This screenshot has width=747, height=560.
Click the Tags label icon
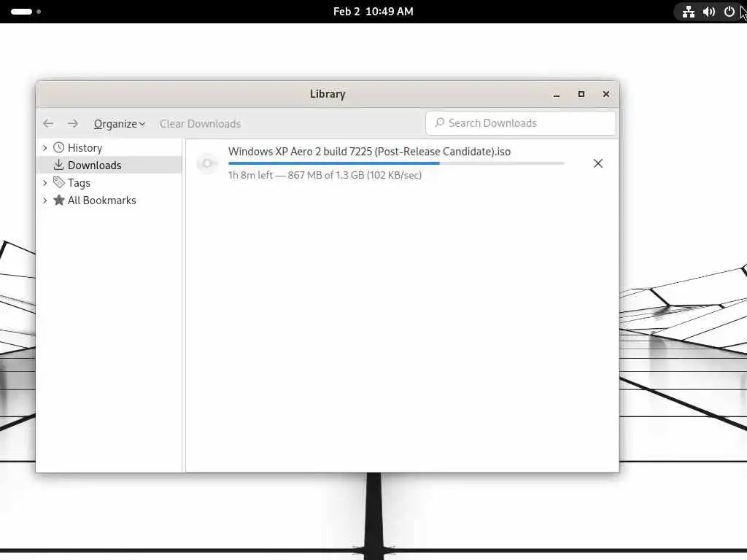pyautogui.click(x=58, y=182)
